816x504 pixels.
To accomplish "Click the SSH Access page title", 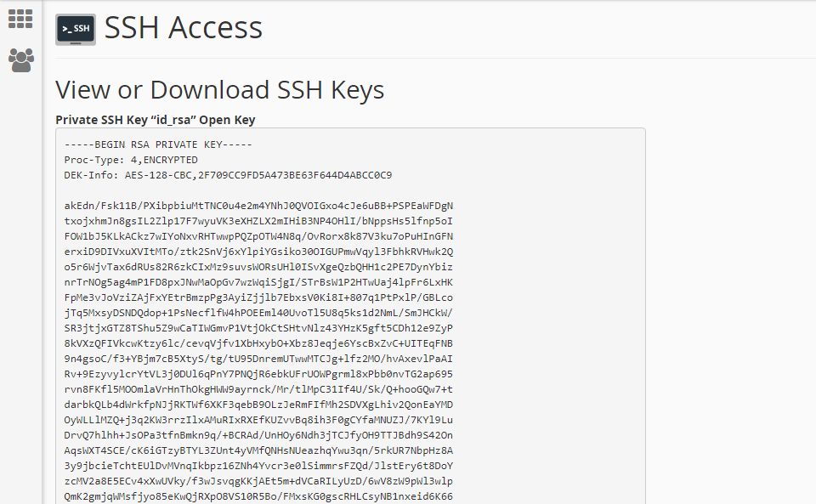I will [184, 27].
